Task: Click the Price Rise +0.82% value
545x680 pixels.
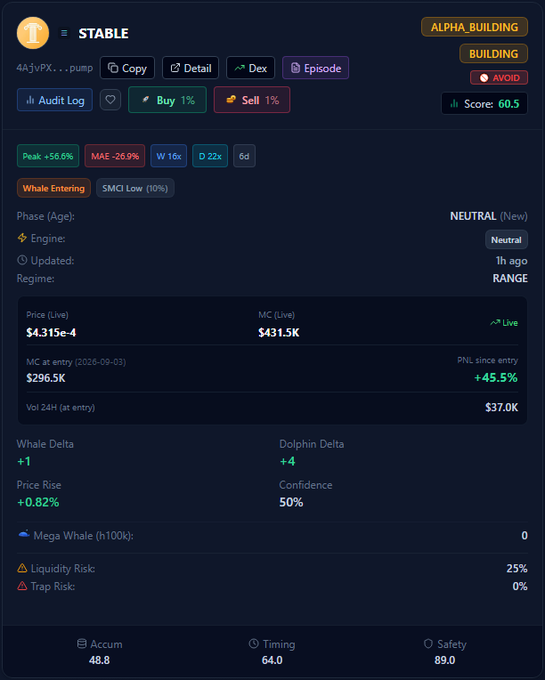Action: pos(38,502)
